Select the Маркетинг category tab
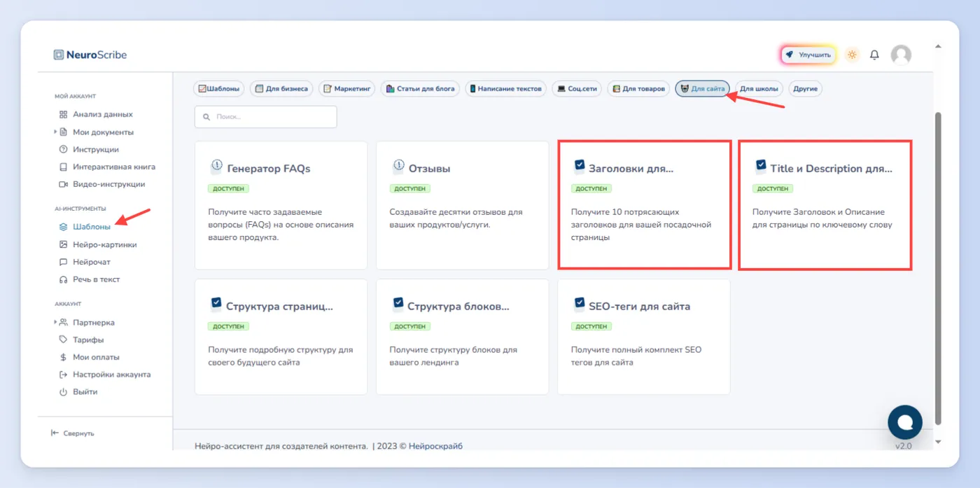This screenshot has height=488, width=980. [347, 89]
